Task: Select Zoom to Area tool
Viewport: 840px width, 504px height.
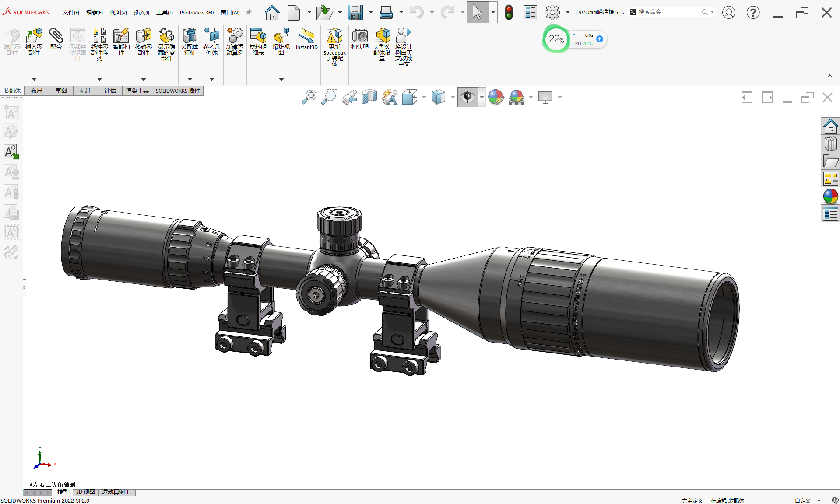Action: [x=329, y=97]
